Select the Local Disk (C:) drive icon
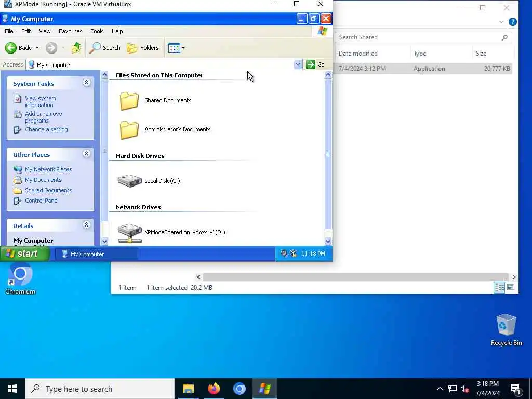The image size is (532, 399). pyautogui.click(x=129, y=180)
